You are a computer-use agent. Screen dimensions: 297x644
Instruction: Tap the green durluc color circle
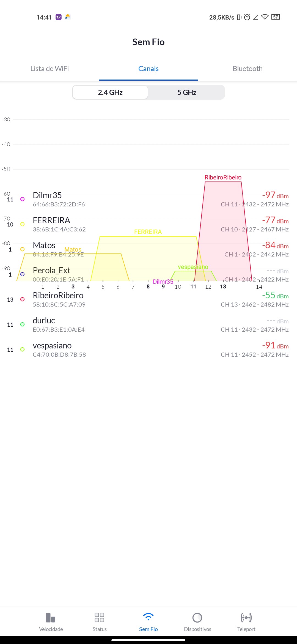point(23,324)
